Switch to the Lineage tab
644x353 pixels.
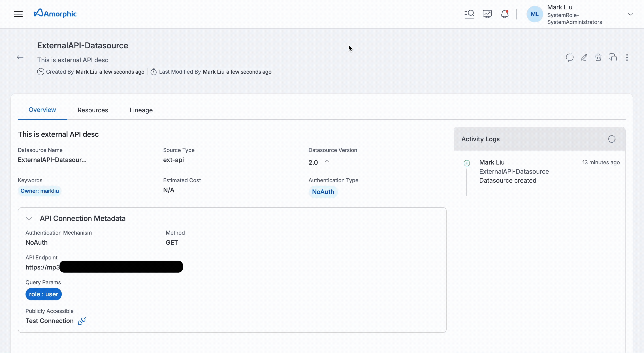(141, 110)
